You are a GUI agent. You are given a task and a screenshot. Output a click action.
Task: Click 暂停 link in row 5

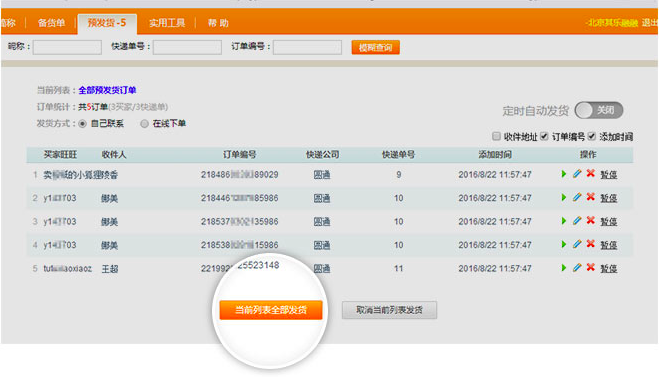[x=609, y=269]
